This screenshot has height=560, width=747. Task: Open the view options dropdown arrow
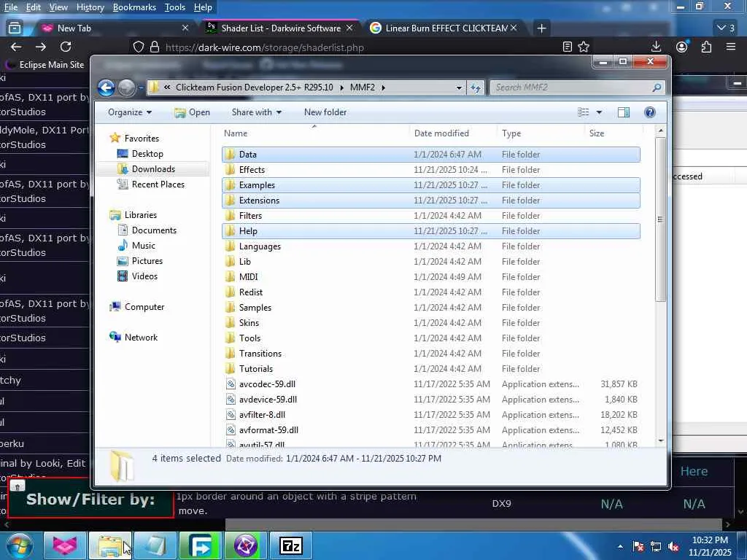tap(599, 112)
